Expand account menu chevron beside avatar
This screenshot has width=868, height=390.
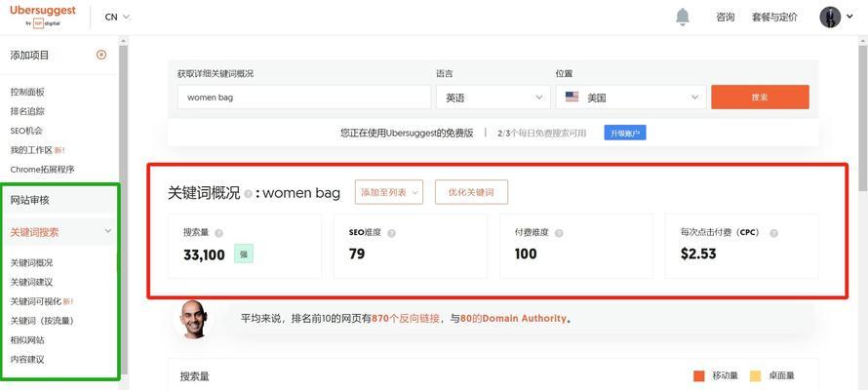pos(849,18)
